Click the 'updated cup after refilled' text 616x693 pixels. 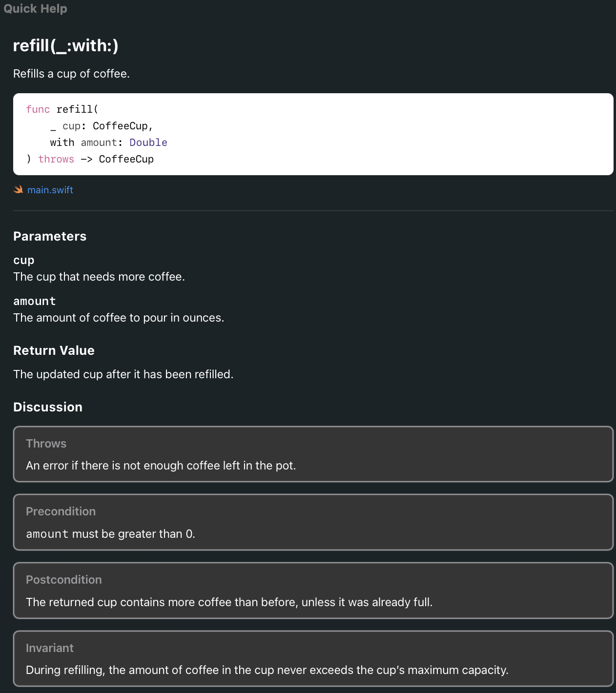pyautogui.click(x=123, y=374)
